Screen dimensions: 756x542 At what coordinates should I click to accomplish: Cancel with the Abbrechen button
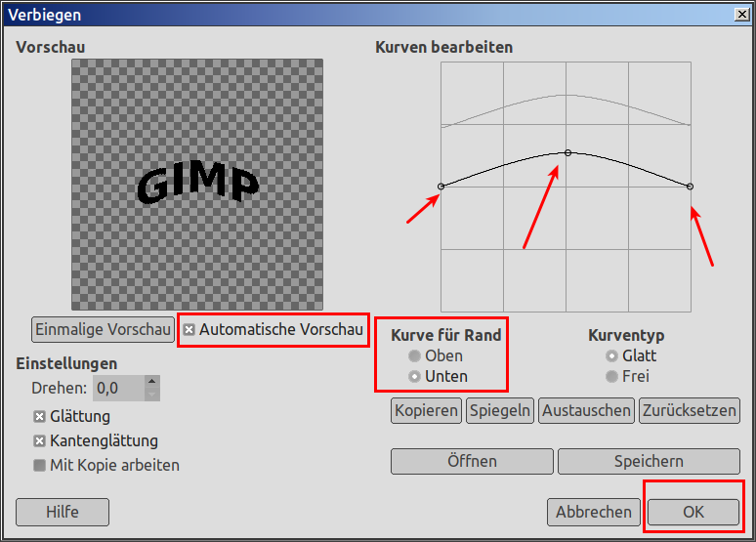(x=594, y=512)
